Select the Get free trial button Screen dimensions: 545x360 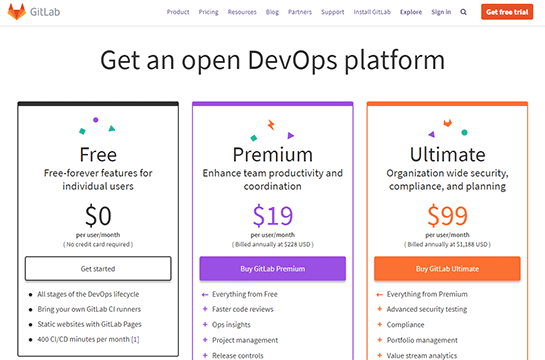[x=507, y=12]
